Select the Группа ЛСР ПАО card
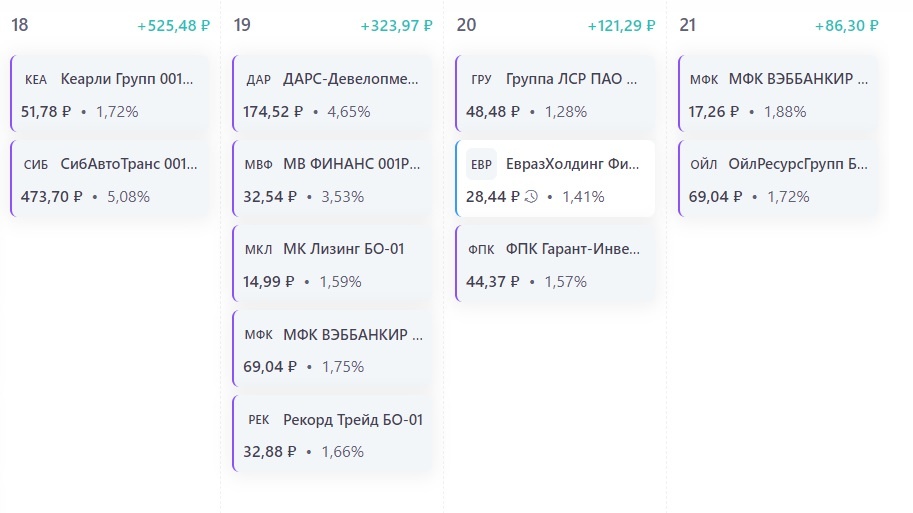The height and width of the screenshot is (513, 913). point(555,94)
